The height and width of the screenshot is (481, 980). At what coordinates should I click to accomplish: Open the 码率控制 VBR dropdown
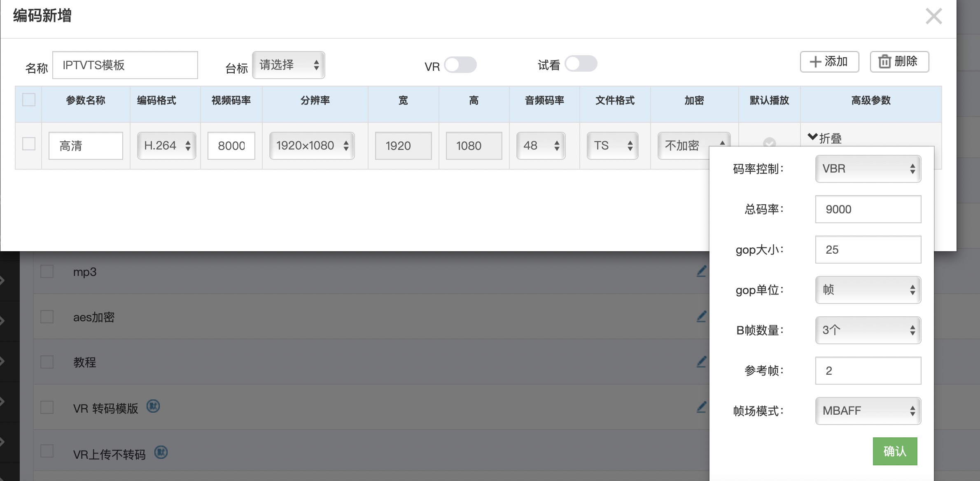pyautogui.click(x=868, y=169)
